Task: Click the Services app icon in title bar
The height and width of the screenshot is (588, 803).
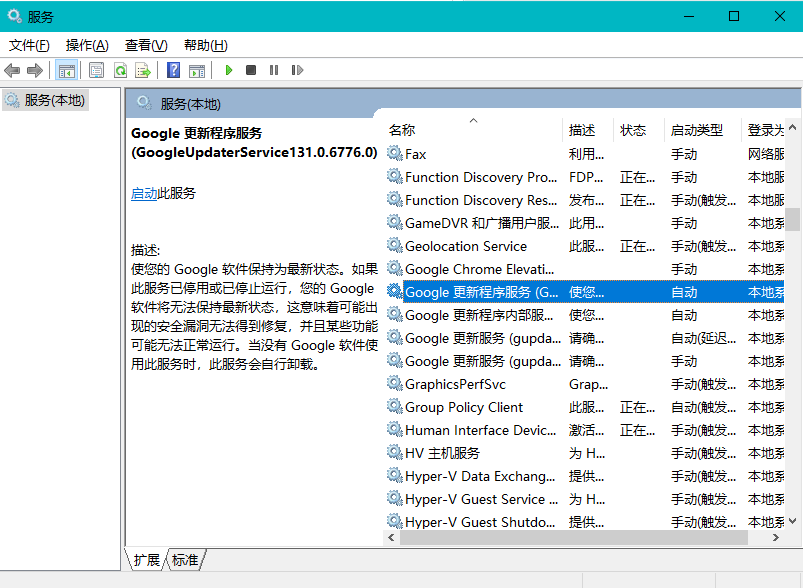Action: pyautogui.click(x=15, y=16)
